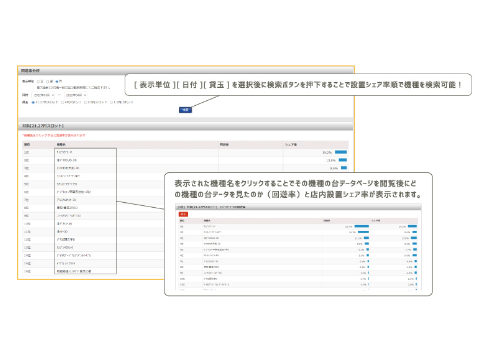The image size is (480, 360).
Task: Select the first 表示単位 radio option
Action: (x=38, y=82)
